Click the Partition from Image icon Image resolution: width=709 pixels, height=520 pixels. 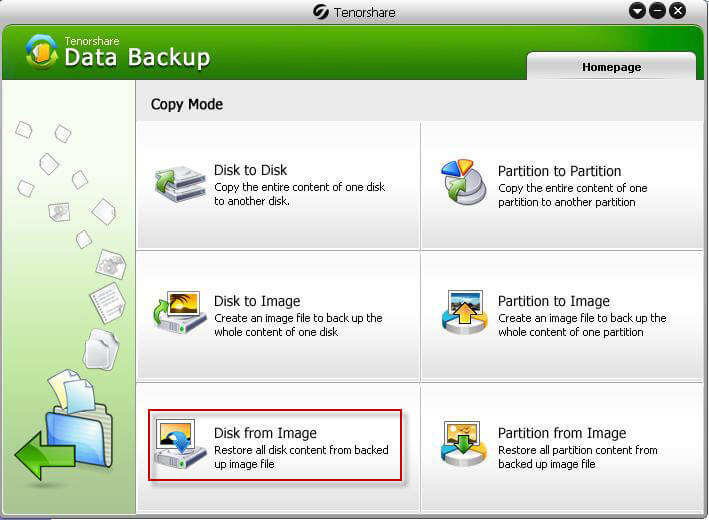click(x=463, y=445)
